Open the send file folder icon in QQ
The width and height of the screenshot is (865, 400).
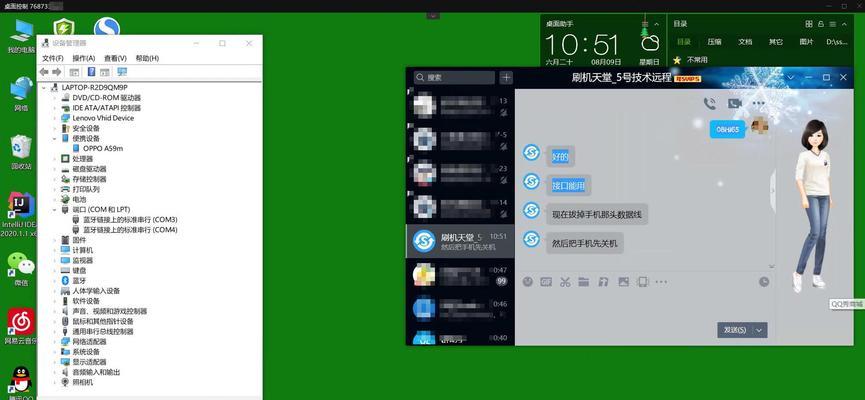tap(584, 282)
